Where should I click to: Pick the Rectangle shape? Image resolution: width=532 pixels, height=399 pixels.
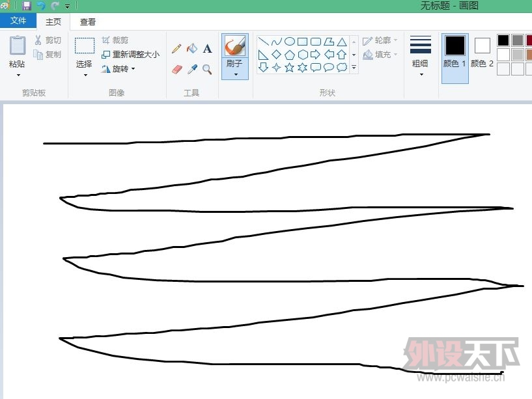tap(302, 42)
